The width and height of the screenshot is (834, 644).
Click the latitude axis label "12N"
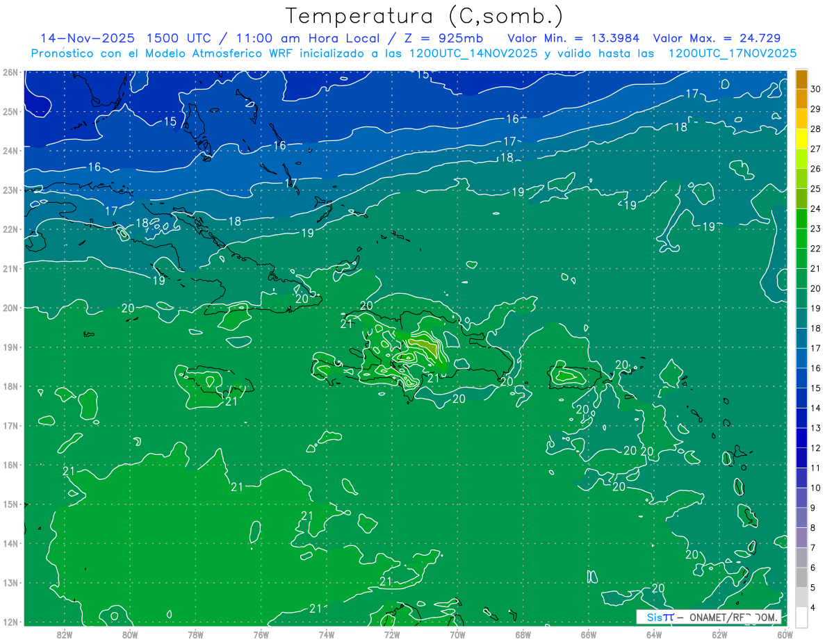click(x=10, y=622)
